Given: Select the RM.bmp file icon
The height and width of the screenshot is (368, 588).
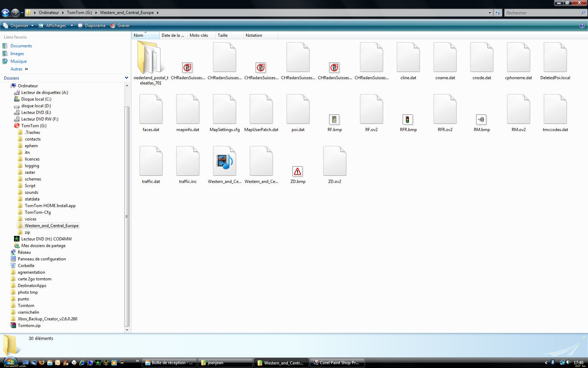Looking at the screenshot, I should tap(481, 120).
